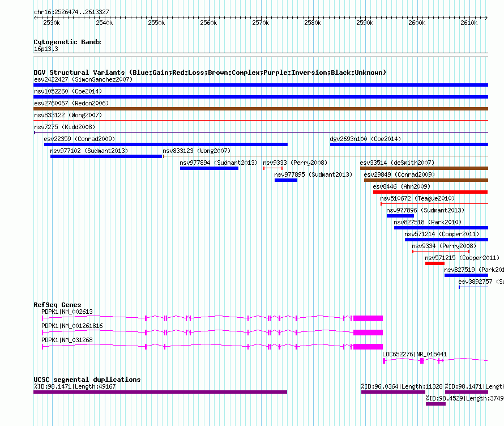The image size is (504, 426).
Task: Open the esv33514 (deSmith2007) brown bar
Action: coord(424,168)
